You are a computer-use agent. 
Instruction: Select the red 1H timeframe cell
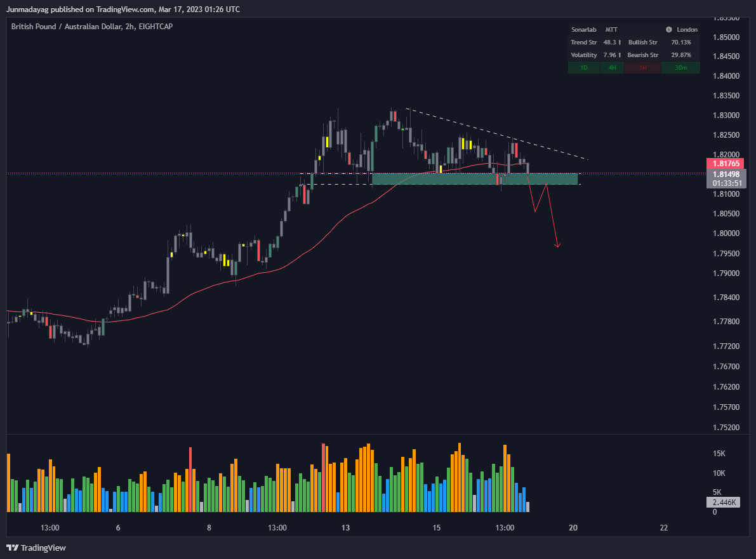coord(643,67)
